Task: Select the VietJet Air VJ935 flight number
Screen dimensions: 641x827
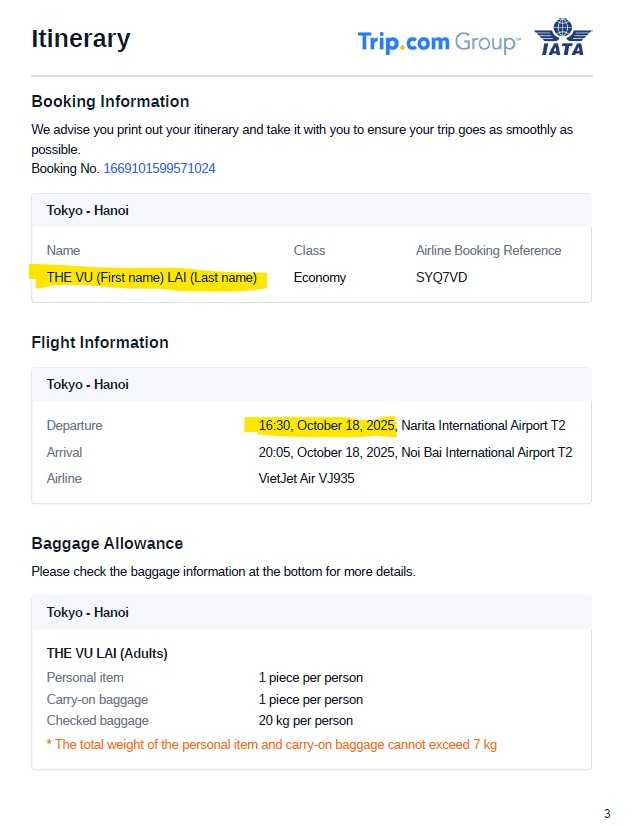Action: [306, 478]
